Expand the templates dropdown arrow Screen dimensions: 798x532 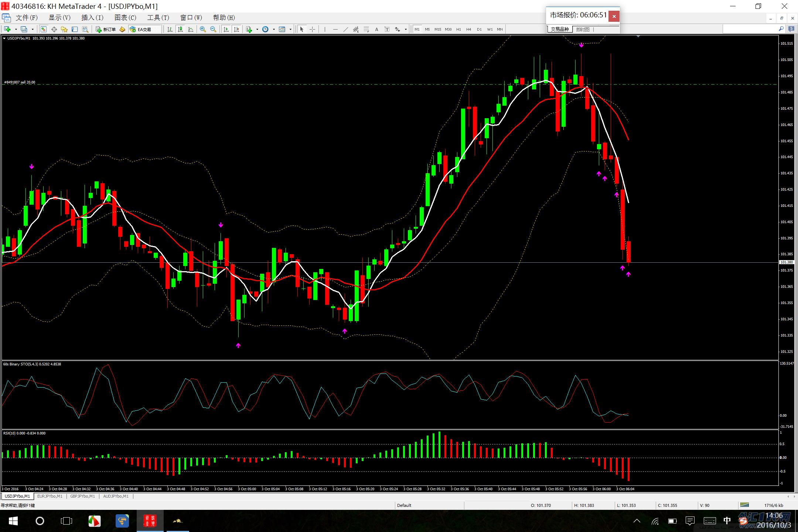290,29
